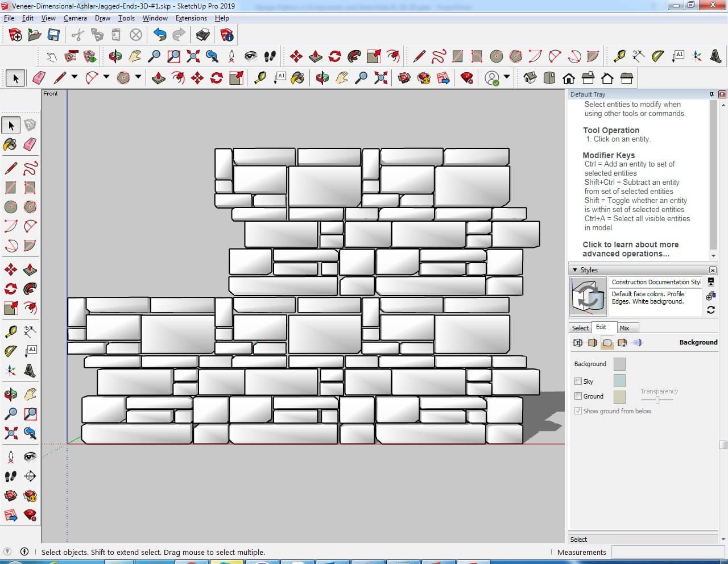This screenshot has height=564, width=728.
Task: Click the Background color swatch
Action: pos(619,364)
